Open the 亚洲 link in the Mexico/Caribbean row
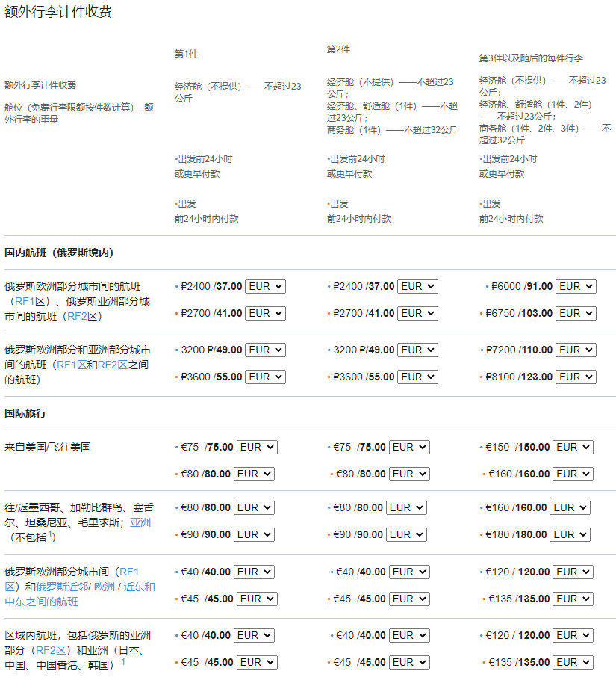The height and width of the screenshot is (677, 616). click(140, 522)
